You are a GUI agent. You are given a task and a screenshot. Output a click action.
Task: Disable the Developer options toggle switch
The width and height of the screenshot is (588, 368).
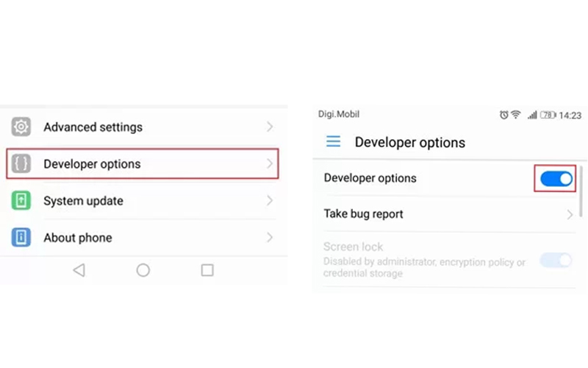click(x=556, y=179)
